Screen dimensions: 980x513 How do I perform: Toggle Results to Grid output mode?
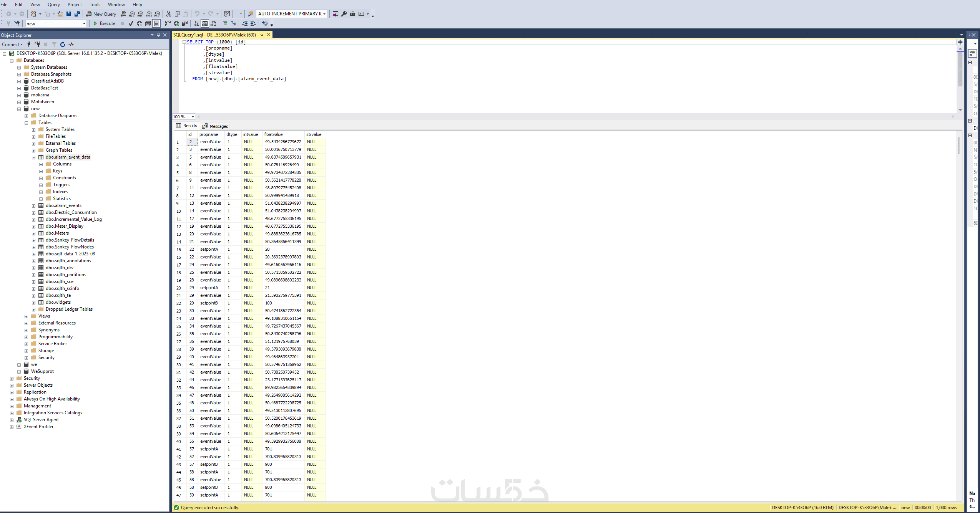click(x=205, y=23)
